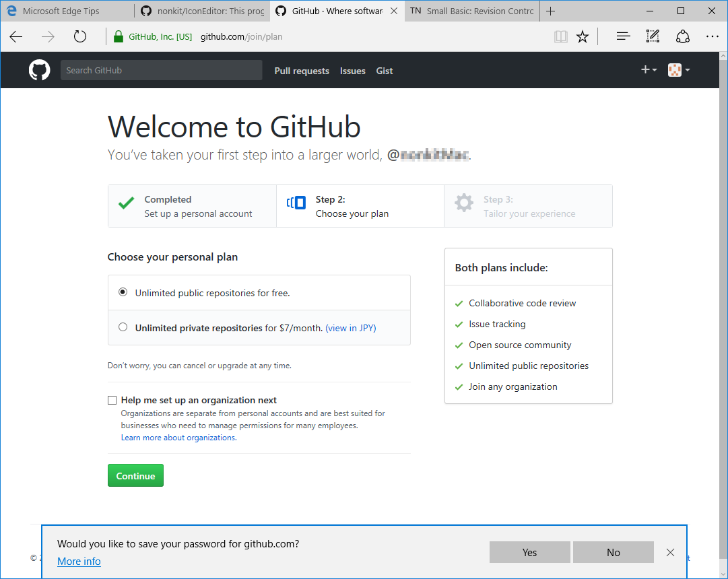728x579 pixels.
Task: Open the user avatar dropdown menu
Action: click(679, 70)
